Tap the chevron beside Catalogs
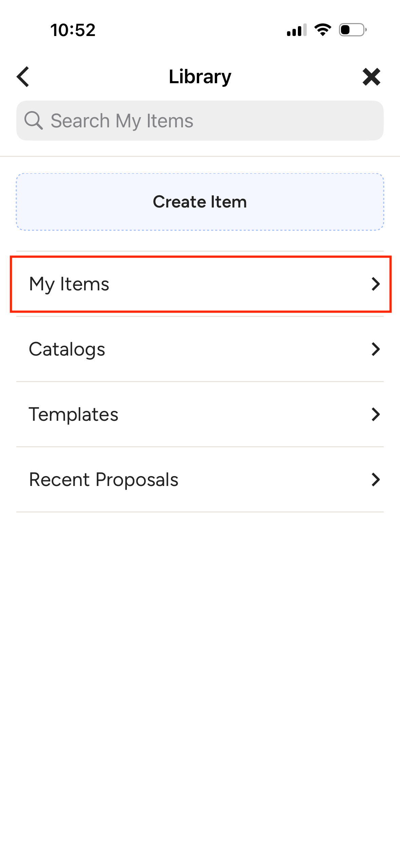This screenshot has height=868, width=400. pos(375,349)
